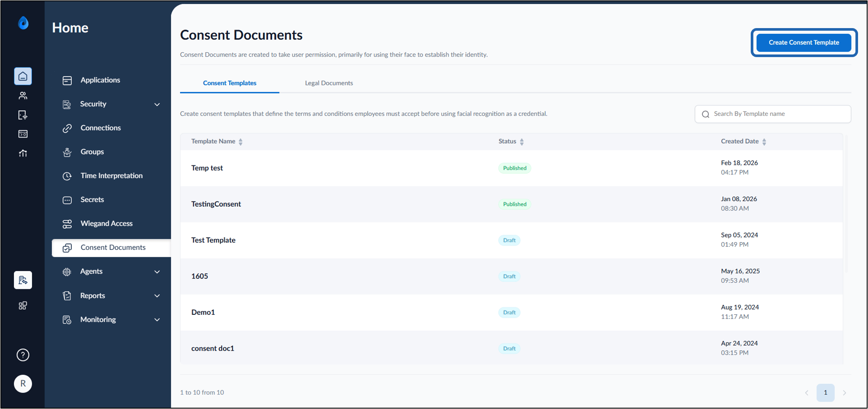
Task: Open the apps grid rail icon
Action: click(23, 306)
